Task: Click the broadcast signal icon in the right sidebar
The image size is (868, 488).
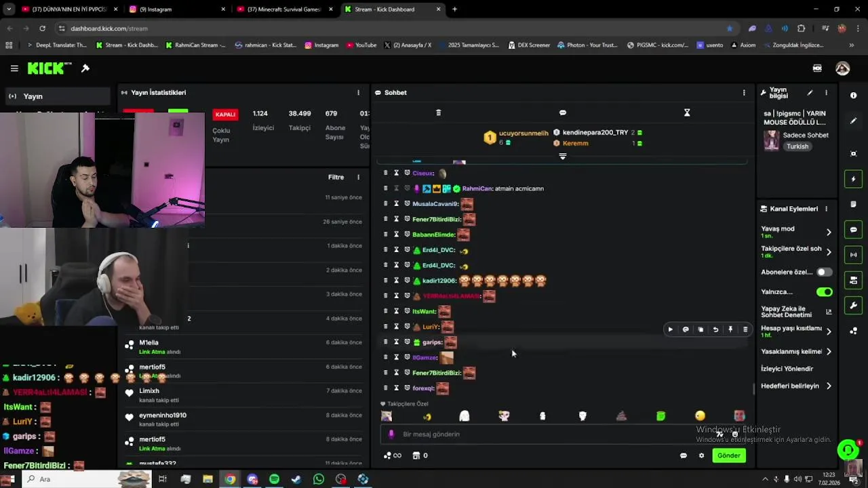Action: [853, 255]
